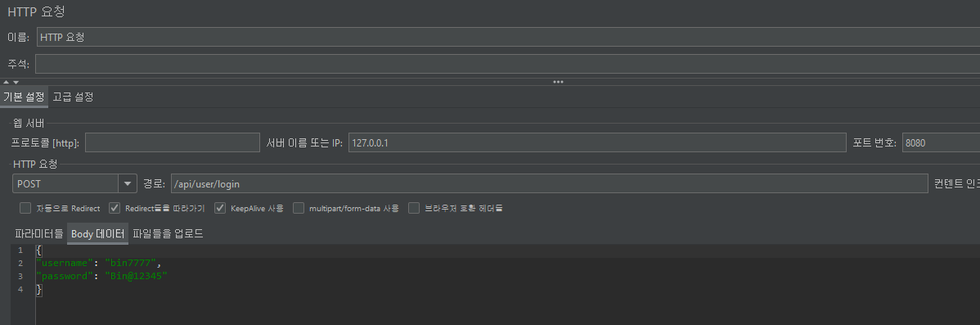Check 브라우저 호환 헤더들 option
Viewport: 980px width, 325px height.
414,208
